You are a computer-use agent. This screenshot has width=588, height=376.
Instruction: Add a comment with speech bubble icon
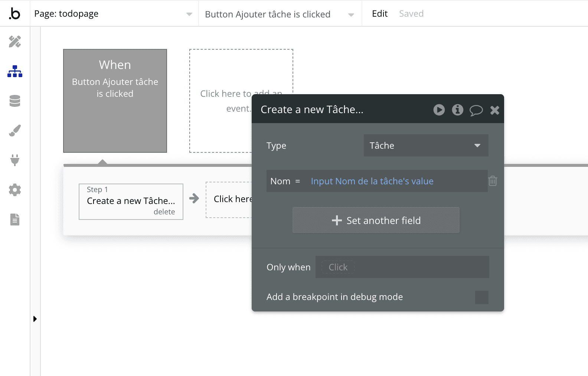[476, 110]
